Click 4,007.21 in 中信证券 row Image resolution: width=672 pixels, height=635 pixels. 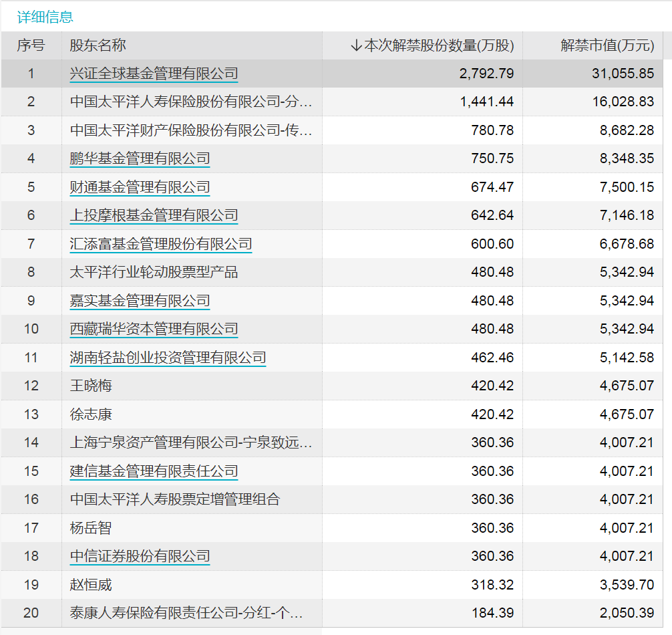coord(627,555)
